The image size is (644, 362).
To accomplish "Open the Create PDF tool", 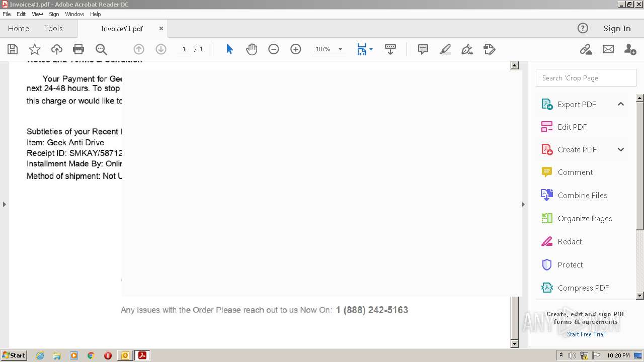I will (577, 149).
